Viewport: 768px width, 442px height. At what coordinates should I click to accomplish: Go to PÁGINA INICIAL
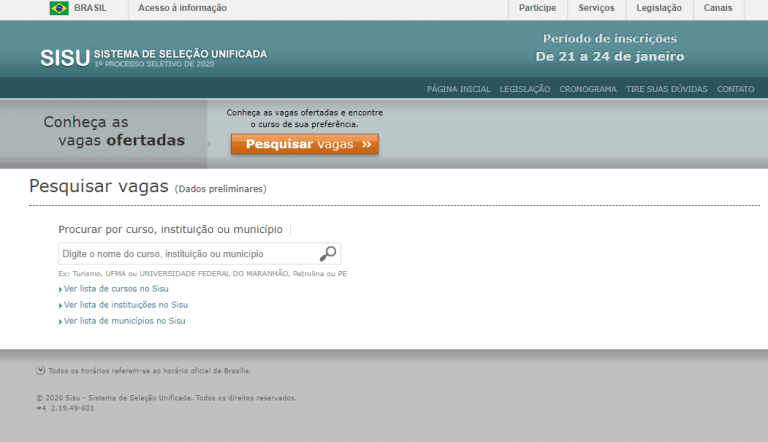pyautogui.click(x=458, y=89)
